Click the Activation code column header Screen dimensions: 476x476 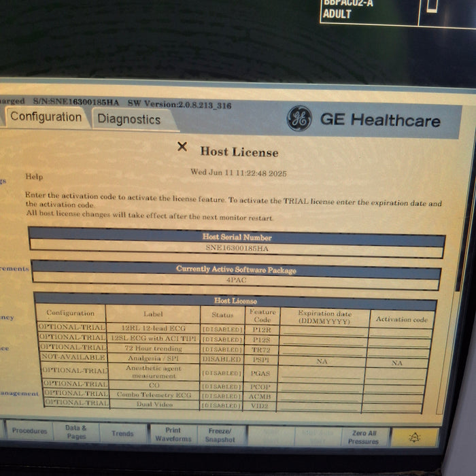(402, 319)
